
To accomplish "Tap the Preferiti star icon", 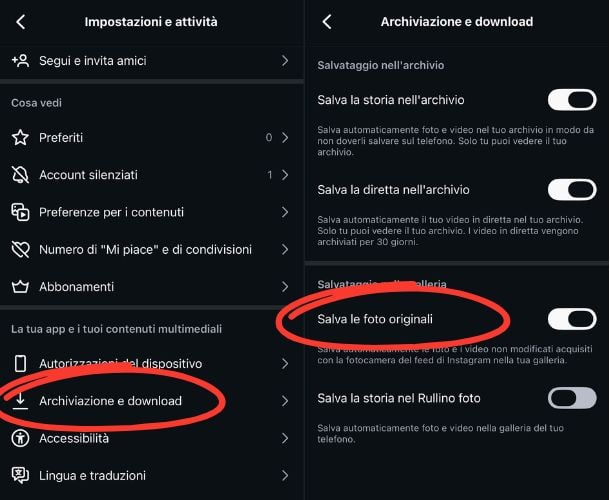I will [20, 137].
